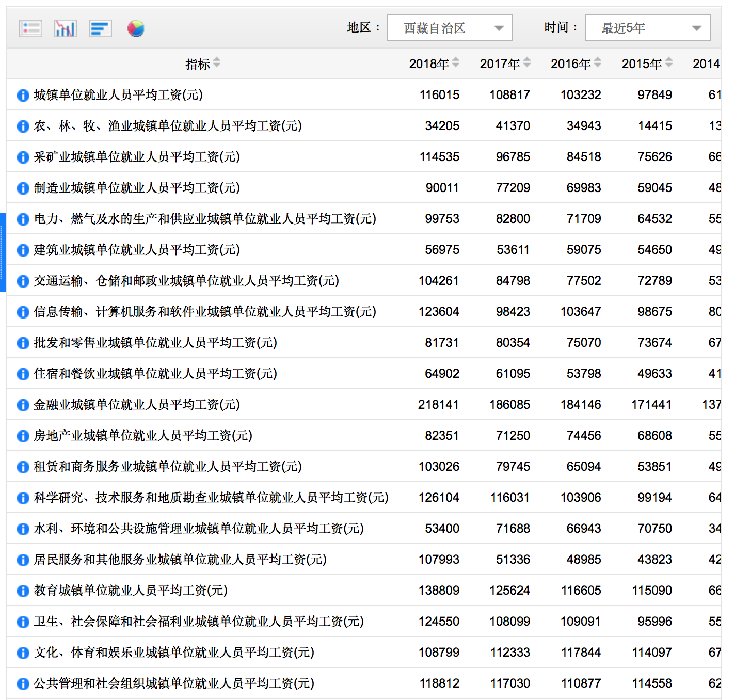This screenshot has height=700, width=735.
Task: Click the 2015 农林牧渔 value 14415
Action: click(655, 126)
